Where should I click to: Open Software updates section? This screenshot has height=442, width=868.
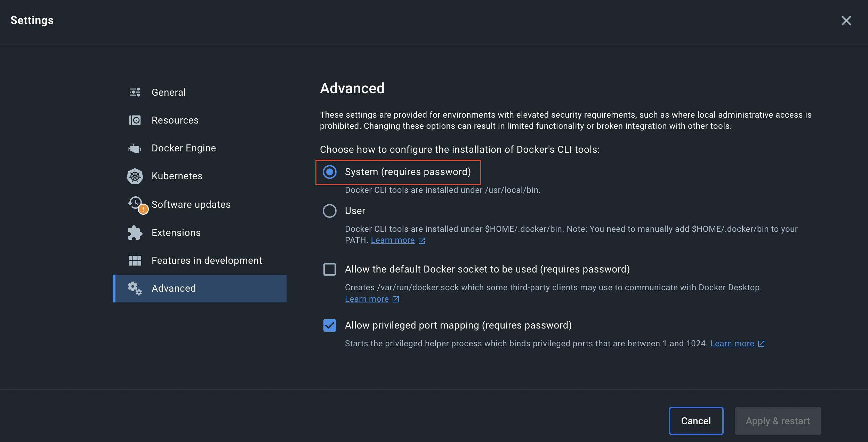[200, 204]
